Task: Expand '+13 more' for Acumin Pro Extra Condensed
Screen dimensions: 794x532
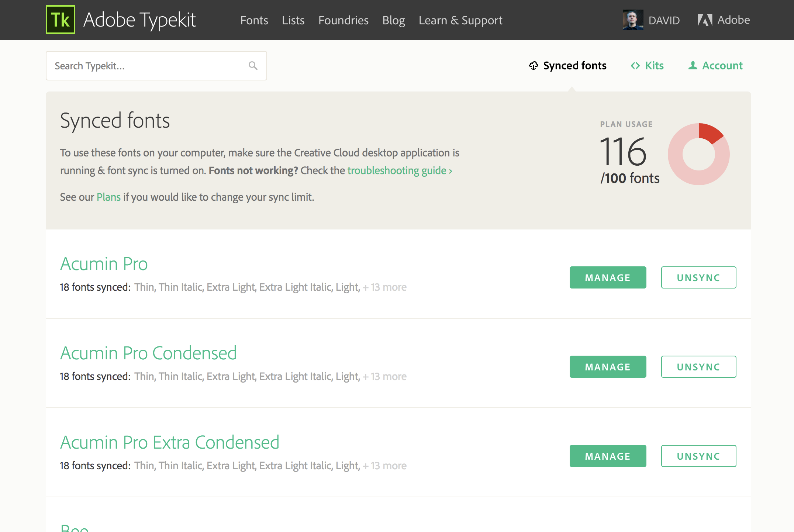Action: click(384, 466)
